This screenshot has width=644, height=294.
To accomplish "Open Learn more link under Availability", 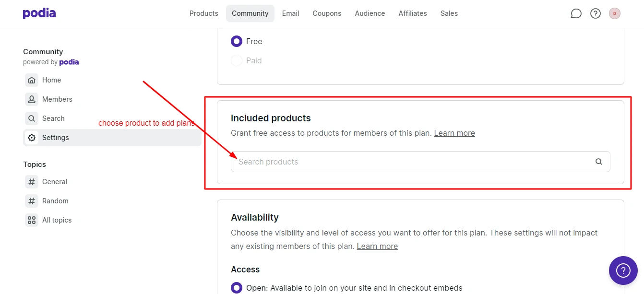I will click(377, 246).
